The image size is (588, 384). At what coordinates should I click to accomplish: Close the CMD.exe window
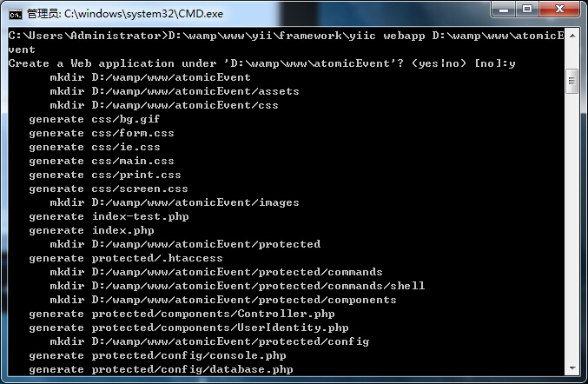click(x=559, y=10)
